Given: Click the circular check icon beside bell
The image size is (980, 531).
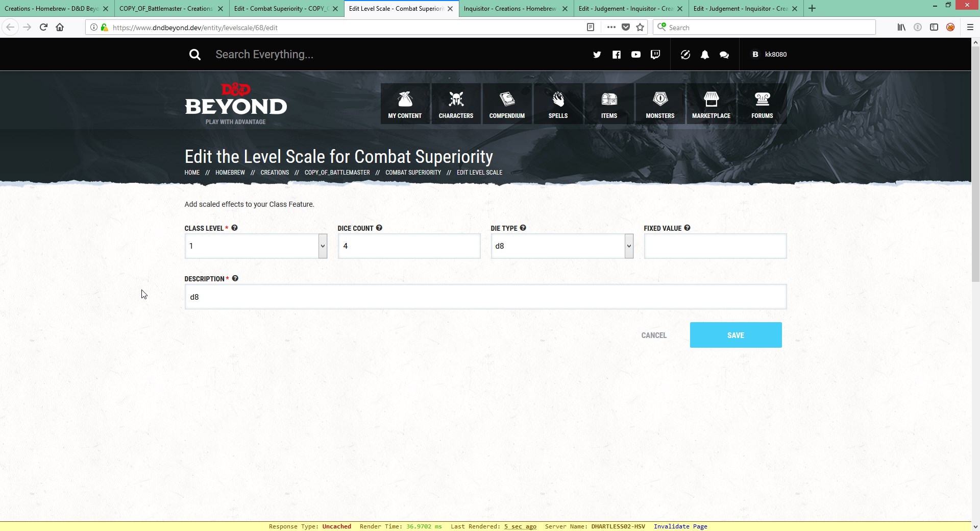Looking at the screenshot, I should click(685, 55).
